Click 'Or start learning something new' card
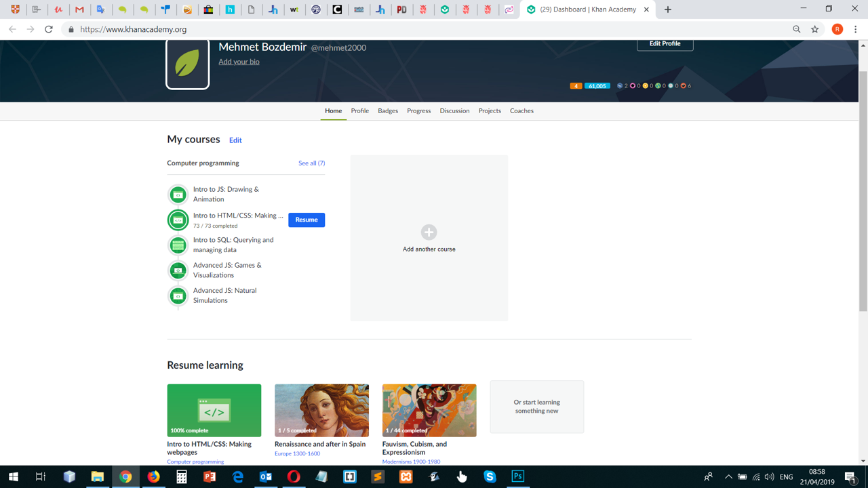This screenshot has height=488, width=868. click(x=536, y=407)
